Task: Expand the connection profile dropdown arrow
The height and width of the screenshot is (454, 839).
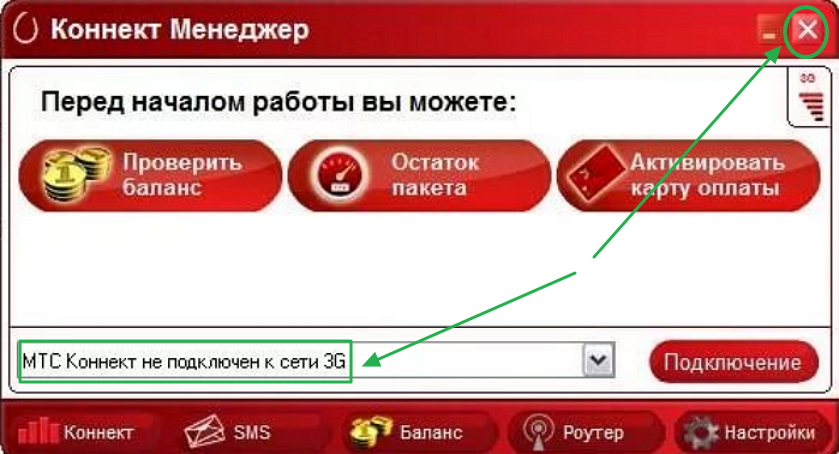Action: (598, 360)
